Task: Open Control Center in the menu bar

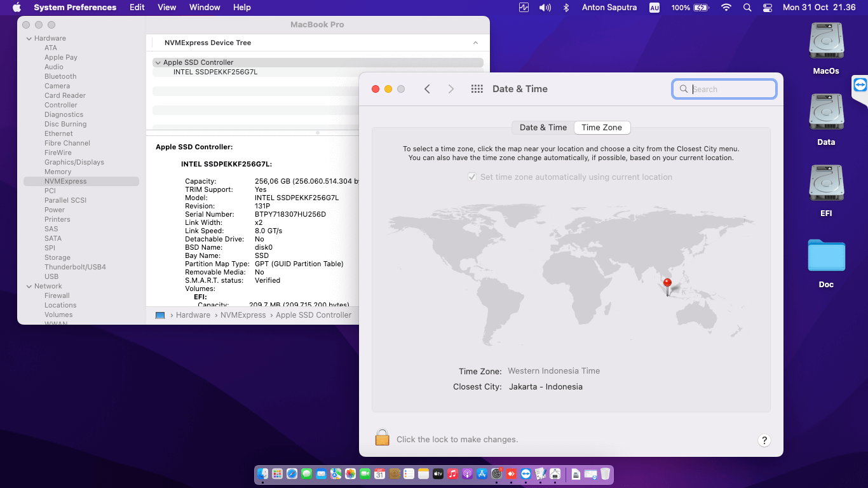Action: [768, 8]
